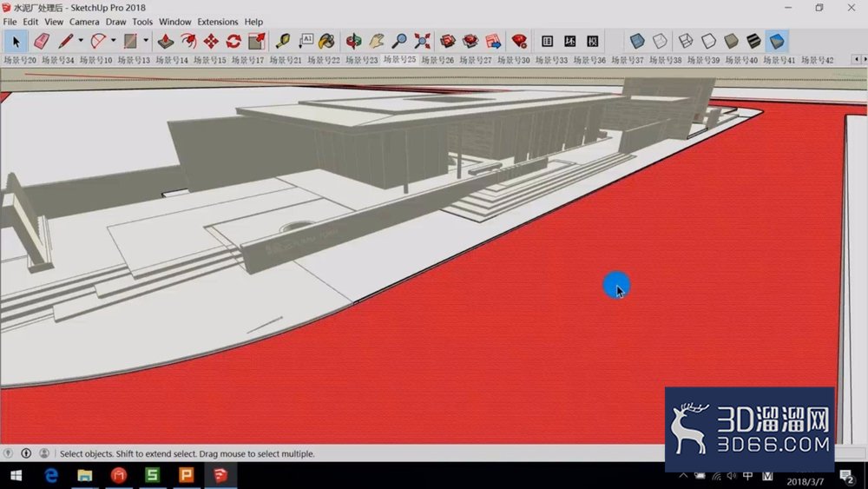The width and height of the screenshot is (868, 489).
Task: Select the arrow Select tool
Action: click(x=16, y=41)
